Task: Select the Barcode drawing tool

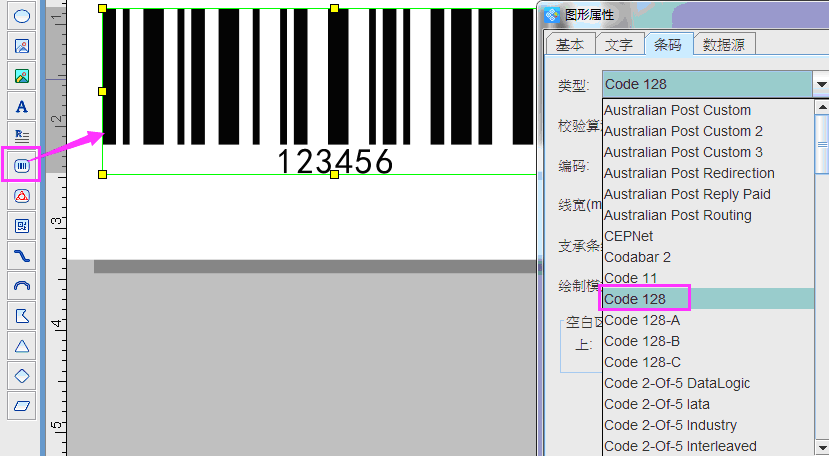Action: coord(22,166)
